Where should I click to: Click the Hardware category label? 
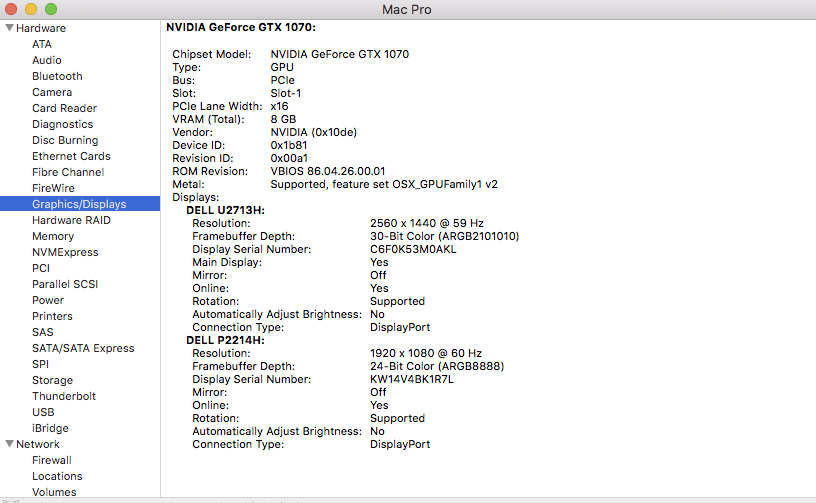(41, 28)
